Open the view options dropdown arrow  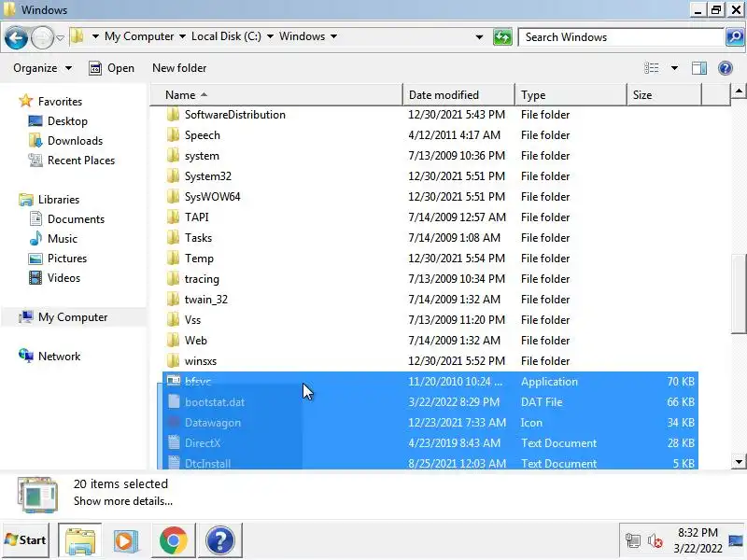(x=674, y=68)
